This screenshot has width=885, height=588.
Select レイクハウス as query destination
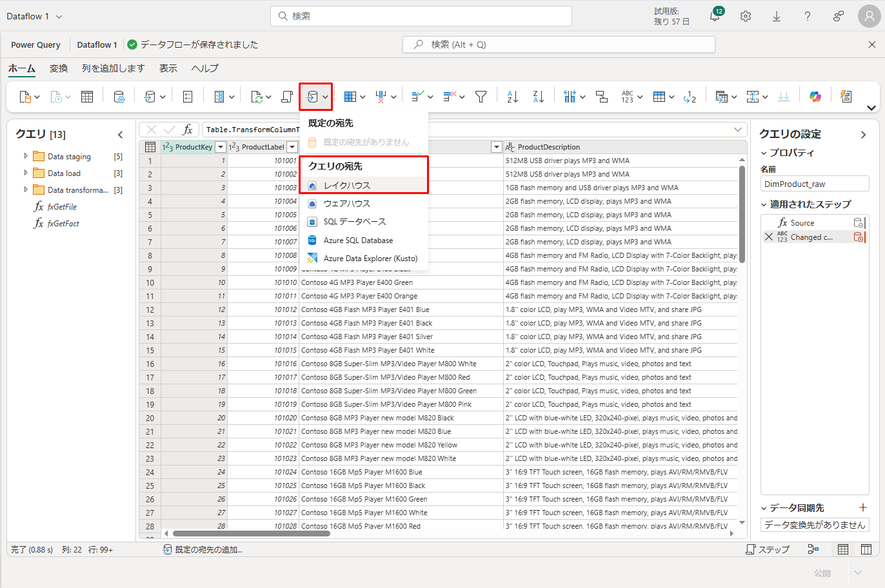coord(347,185)
